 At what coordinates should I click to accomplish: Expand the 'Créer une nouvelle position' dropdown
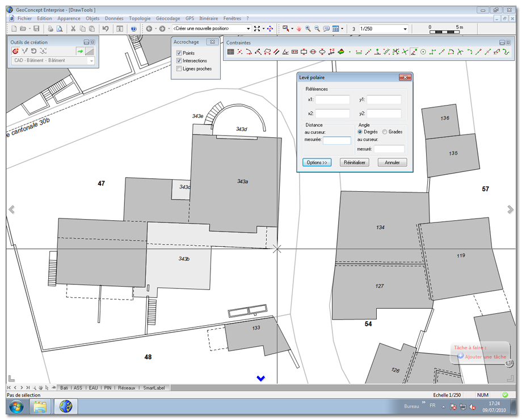[x=248, y=28]
